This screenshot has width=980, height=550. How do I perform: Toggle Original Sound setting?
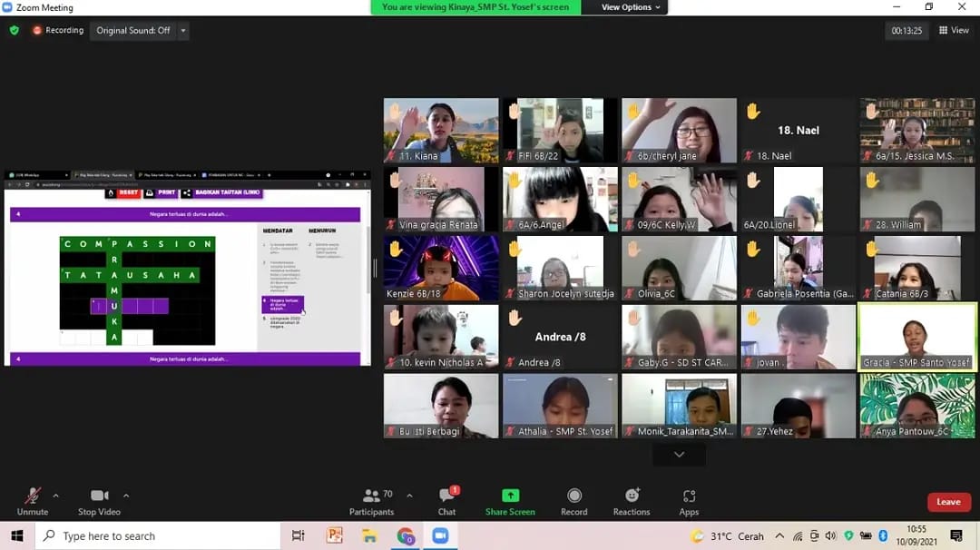point(132,30)
